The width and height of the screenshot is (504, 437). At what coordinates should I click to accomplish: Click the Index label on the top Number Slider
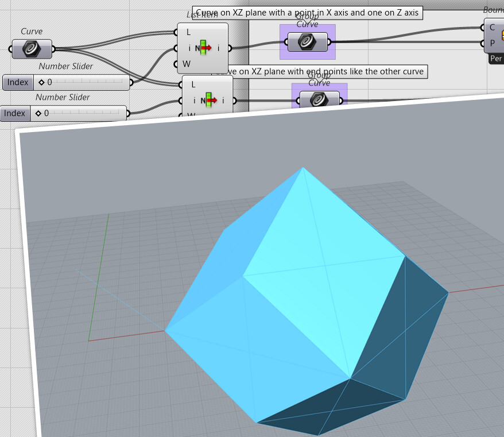17,82
